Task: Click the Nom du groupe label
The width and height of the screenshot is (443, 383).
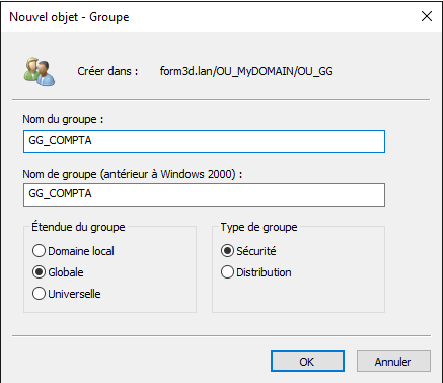Action: click(63, 119)
